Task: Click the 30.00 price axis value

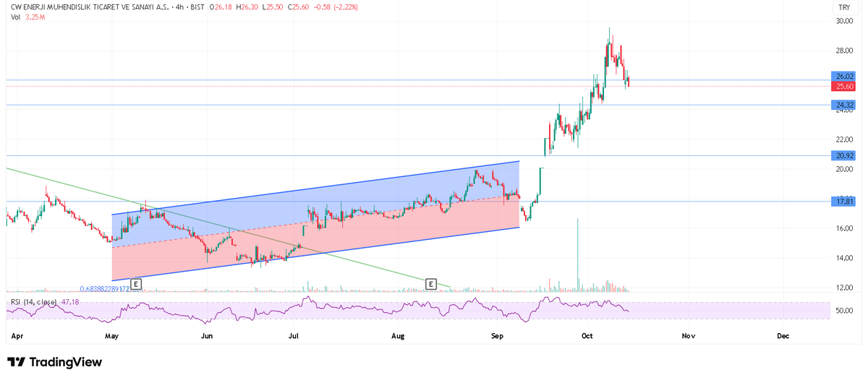Action: tap(844, 21)
